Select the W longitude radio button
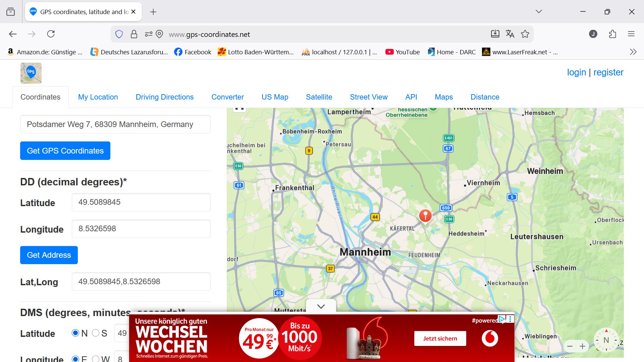 click(x=96, y=359)
